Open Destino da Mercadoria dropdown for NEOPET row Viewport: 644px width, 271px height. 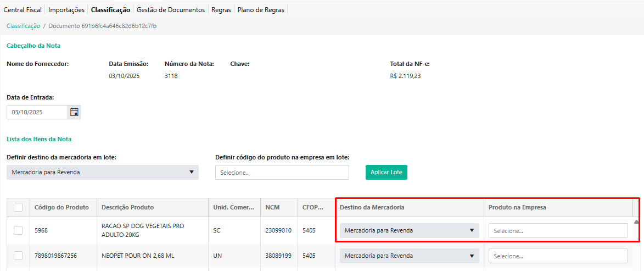pos(409,256)
